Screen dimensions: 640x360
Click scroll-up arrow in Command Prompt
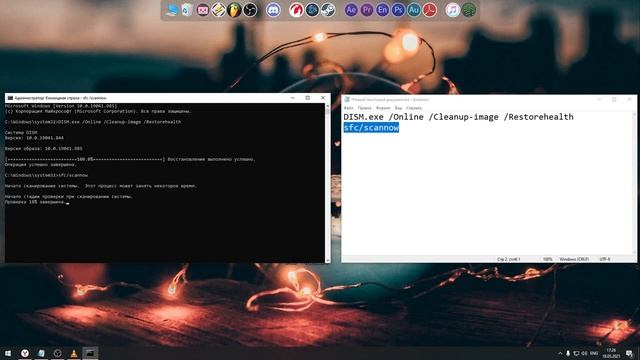[x=327, y=106]
